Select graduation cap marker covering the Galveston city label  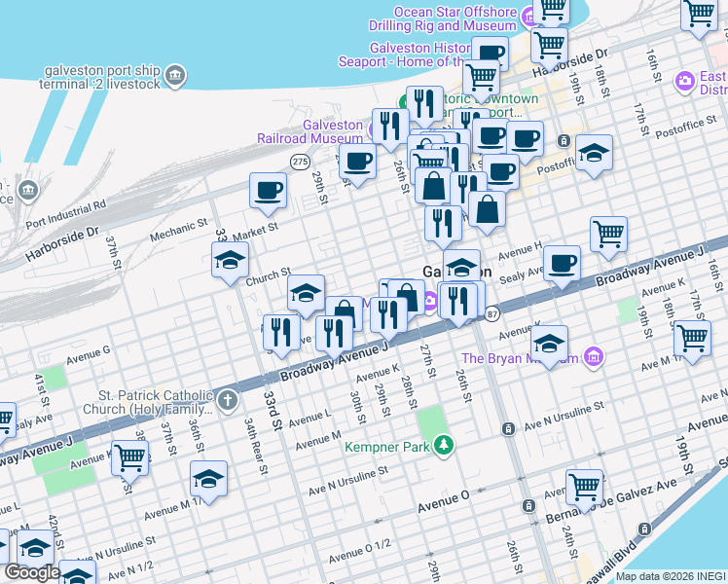tap(461, 269)
